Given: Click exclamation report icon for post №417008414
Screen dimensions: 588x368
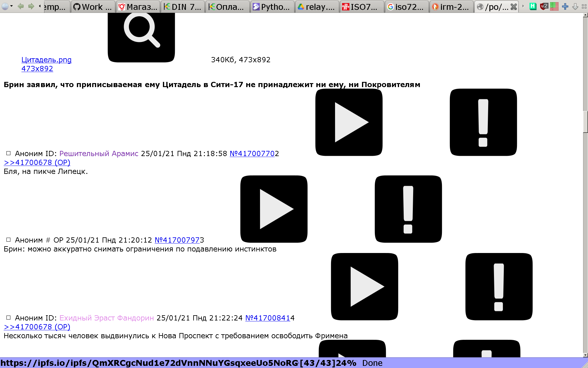Looking at the screenshot, I should point(499,286).
